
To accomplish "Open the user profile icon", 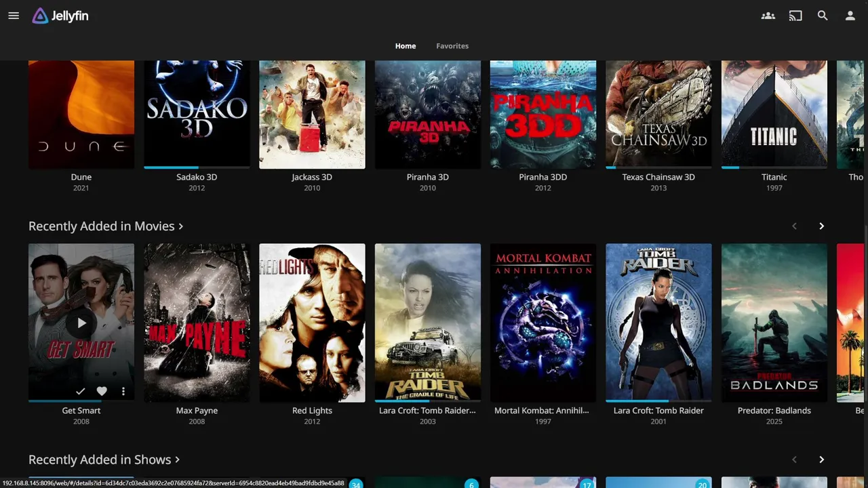I will 850,16.
